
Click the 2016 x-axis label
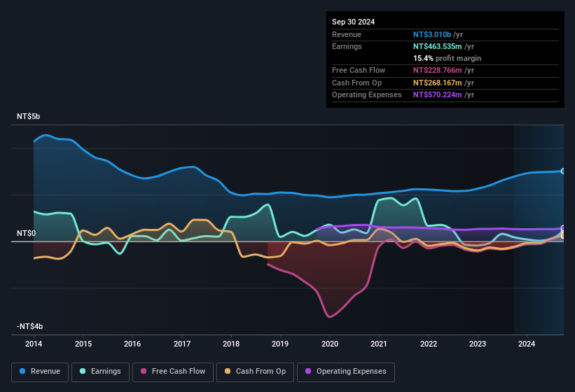coord(132,344)
